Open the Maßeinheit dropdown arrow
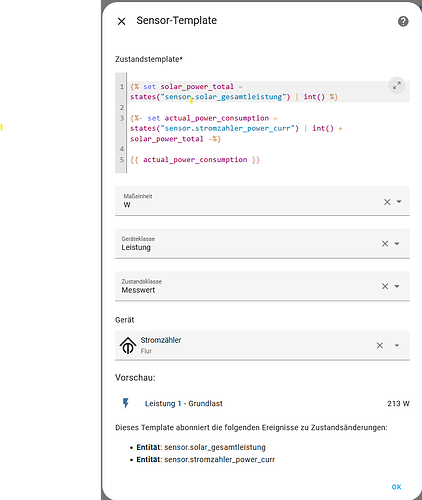 (x=399, y=201)
